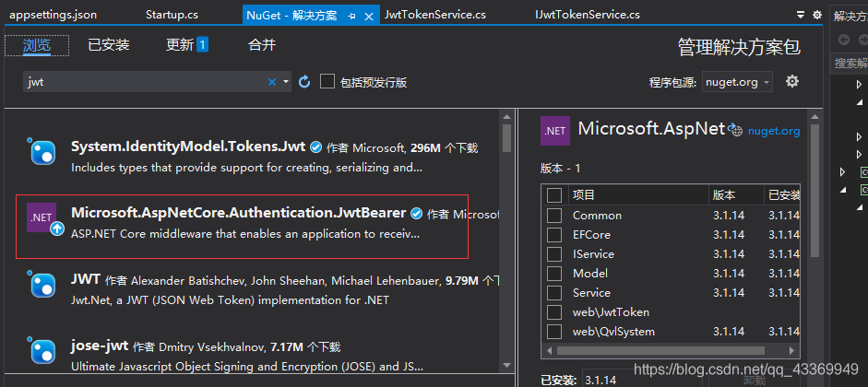
Task: Click details pane scroll up arrow
Action: [x=814, y=116]
